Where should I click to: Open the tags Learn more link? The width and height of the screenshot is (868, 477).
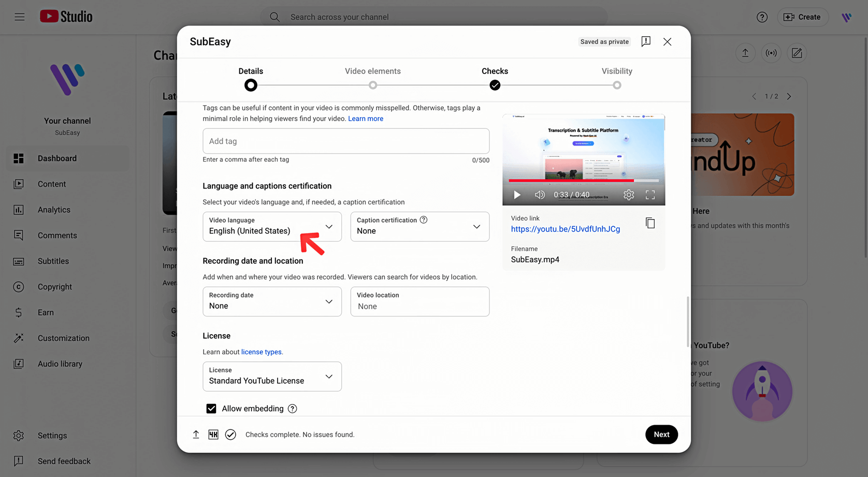366,119
